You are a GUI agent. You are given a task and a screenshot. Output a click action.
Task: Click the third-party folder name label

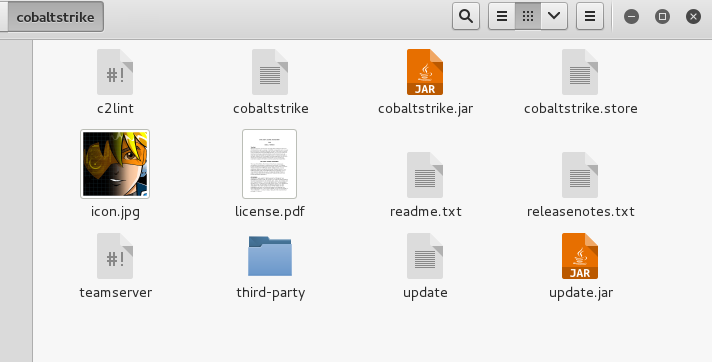coord(271,293)
